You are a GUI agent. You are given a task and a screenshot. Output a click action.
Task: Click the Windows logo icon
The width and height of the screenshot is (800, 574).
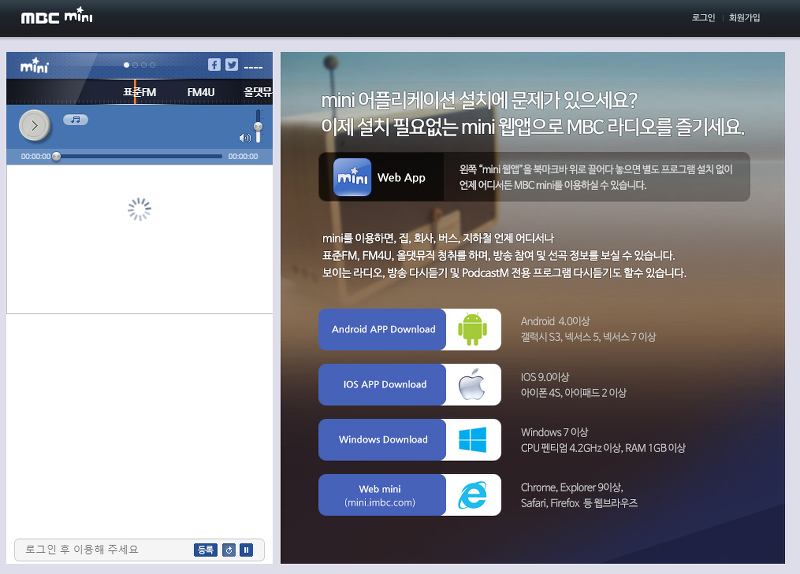point(472,440)
